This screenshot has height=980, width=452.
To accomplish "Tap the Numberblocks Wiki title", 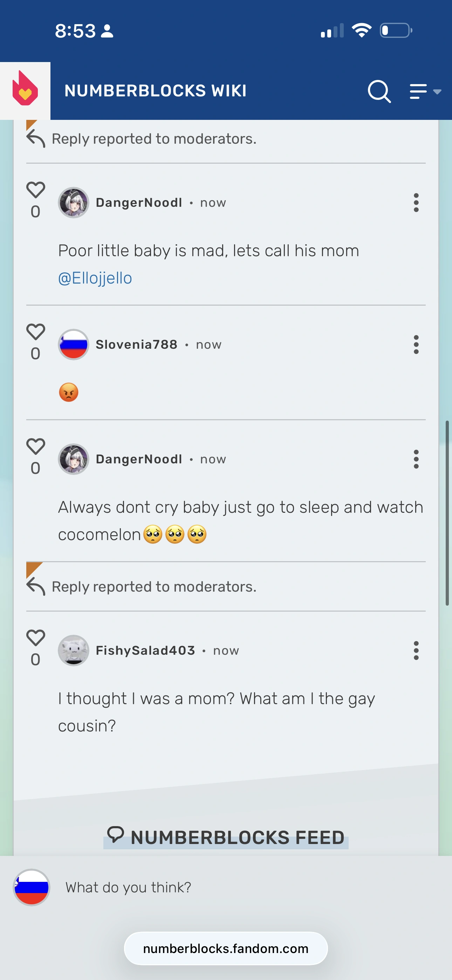I will 155,91.
